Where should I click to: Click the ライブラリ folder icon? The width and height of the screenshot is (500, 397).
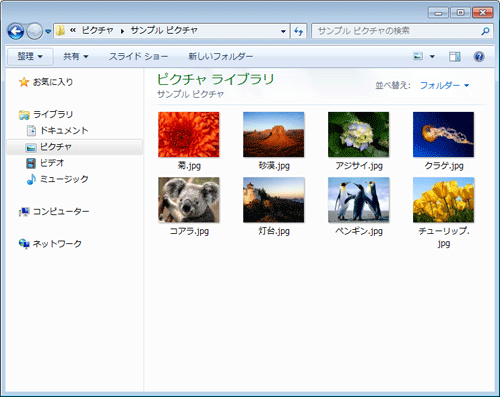[24, 115]
